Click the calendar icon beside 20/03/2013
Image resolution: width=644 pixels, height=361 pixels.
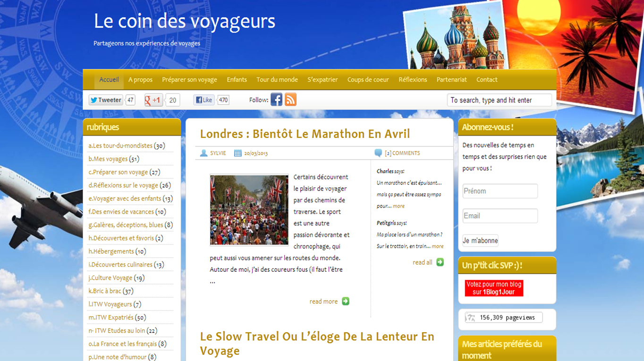(238, 153)
